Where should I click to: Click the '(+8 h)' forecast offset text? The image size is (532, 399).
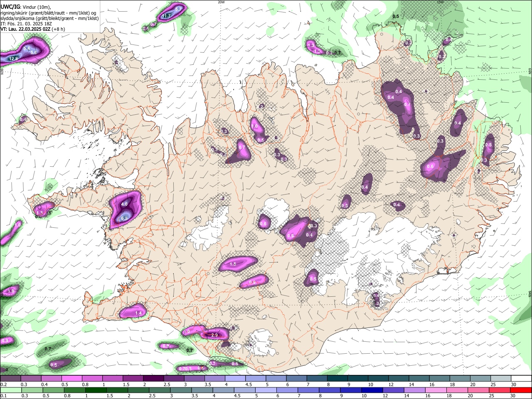click(59, 29)
